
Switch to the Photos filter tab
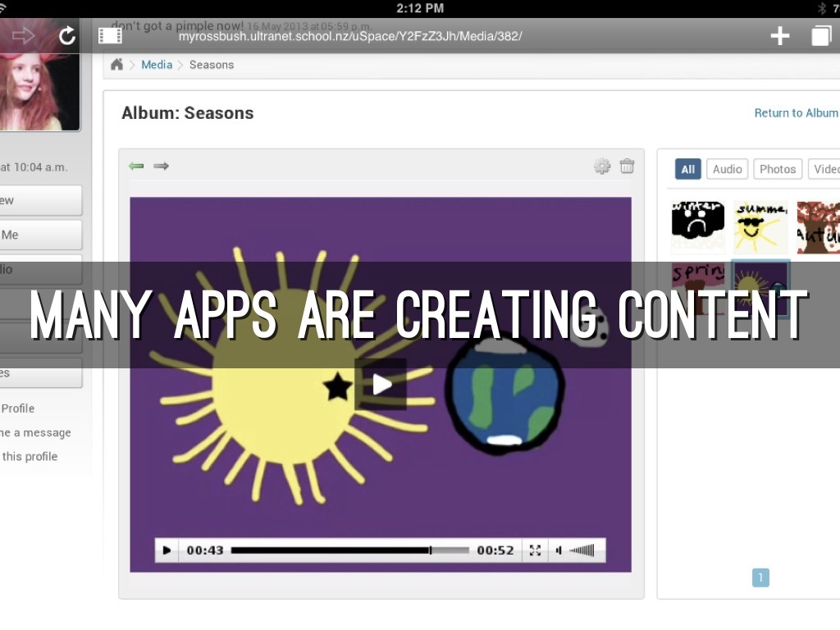coord(777,169)
